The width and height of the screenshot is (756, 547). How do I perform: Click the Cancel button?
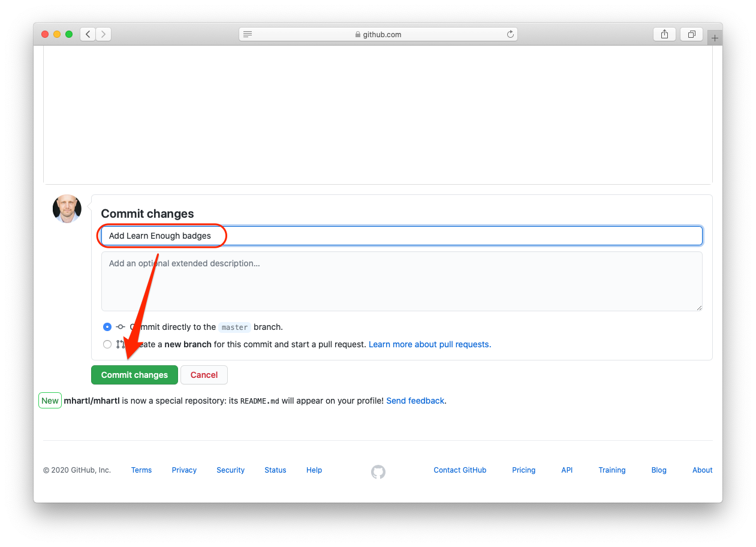[x=204, y=375]
